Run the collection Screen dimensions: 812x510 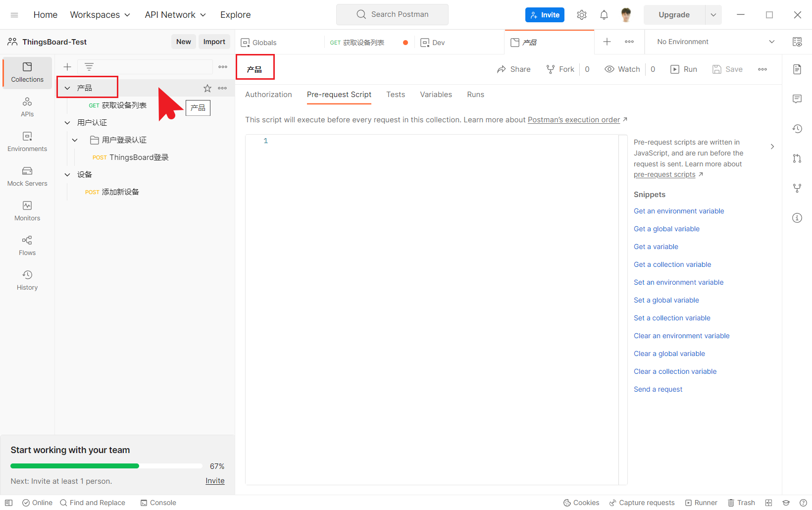(x=684, y=69)
